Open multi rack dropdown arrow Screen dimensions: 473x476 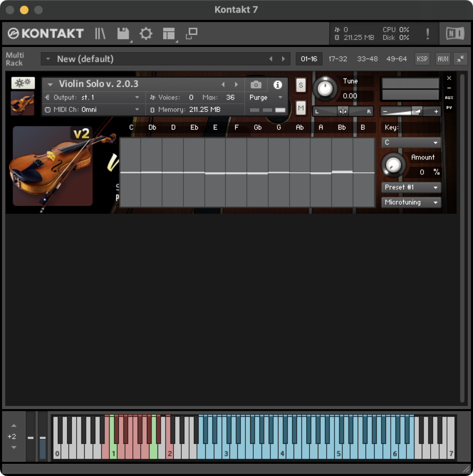(48, 59)
